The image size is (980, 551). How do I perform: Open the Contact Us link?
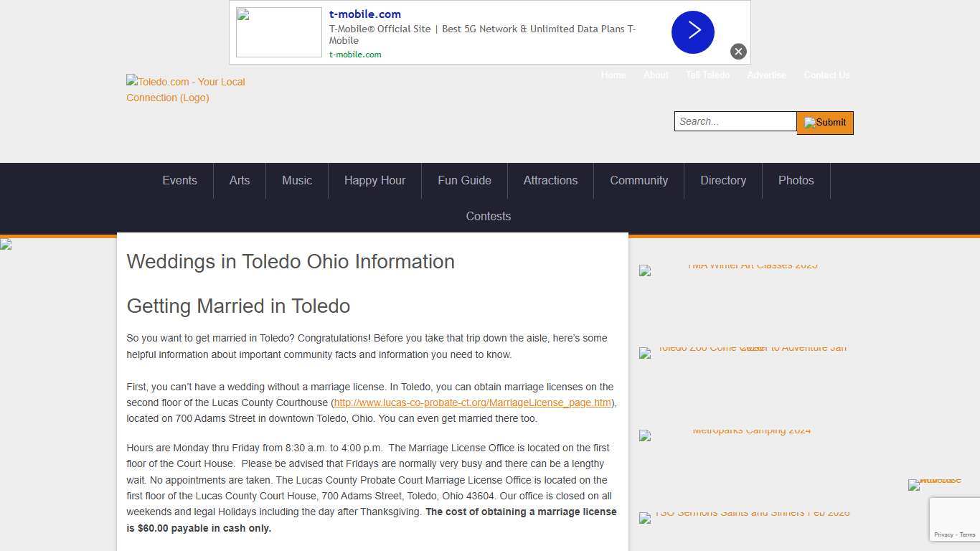(x=826, y=75)
